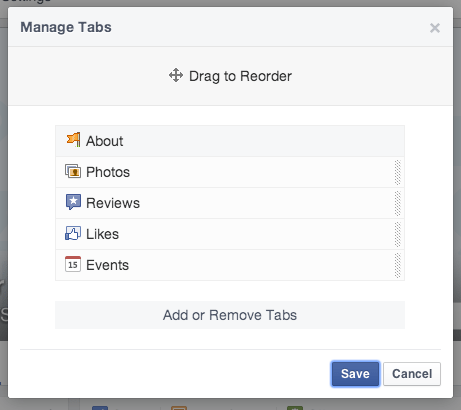Click the Manage Tabs title
The image size is (461, 410).
pyautogui.click(x=66, y=27)
